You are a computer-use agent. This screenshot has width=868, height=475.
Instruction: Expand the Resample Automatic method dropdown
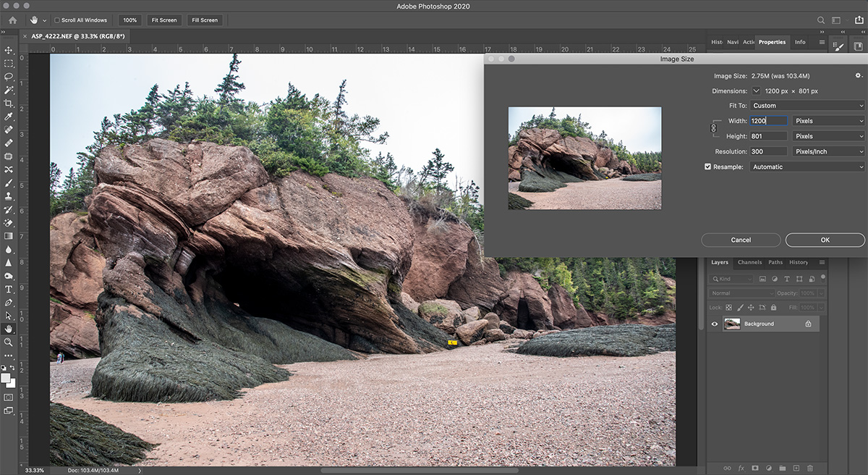coord(807,167)
